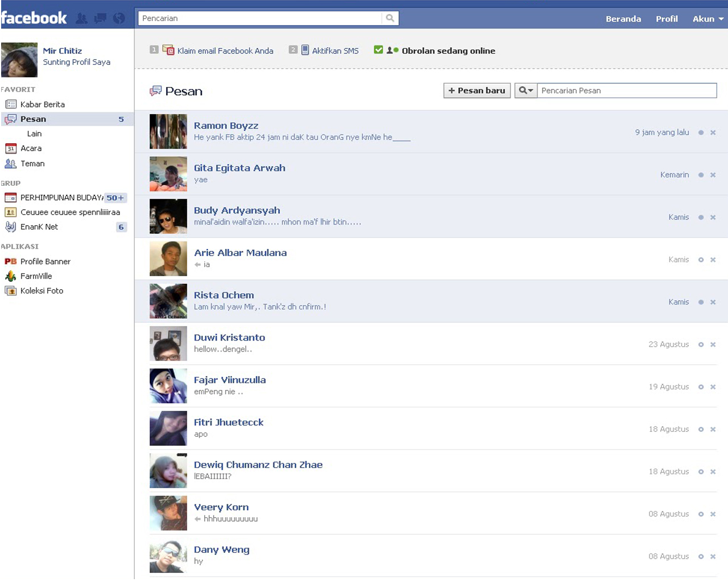Mark Veery Korn message as unread
The image size is (728, 582).
tap(701, 514)
